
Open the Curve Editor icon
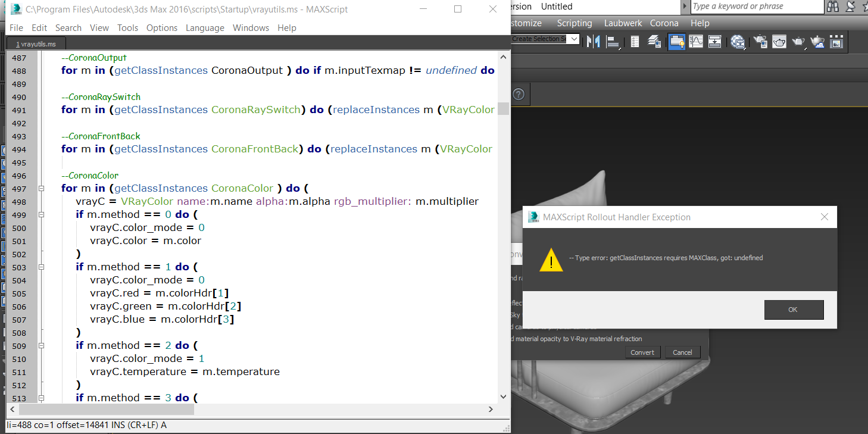695,41
